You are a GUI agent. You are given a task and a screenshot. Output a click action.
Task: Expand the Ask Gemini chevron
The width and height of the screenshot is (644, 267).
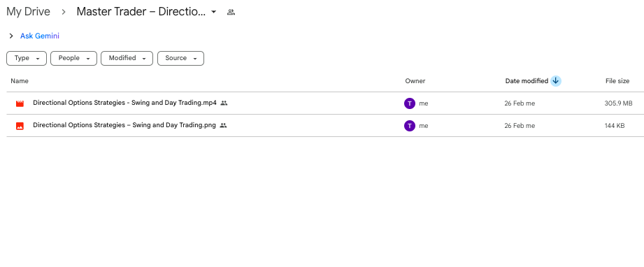click(11, 36)
